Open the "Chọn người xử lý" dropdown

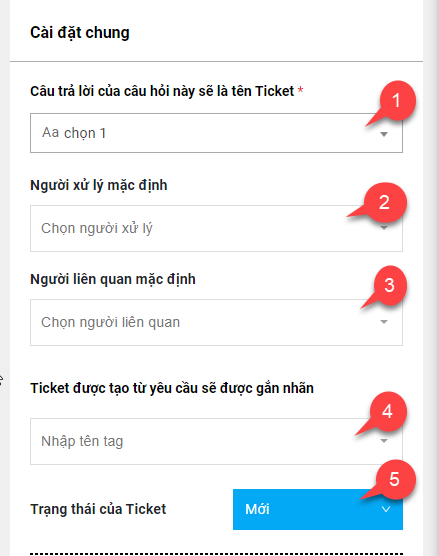coord(216,228)
